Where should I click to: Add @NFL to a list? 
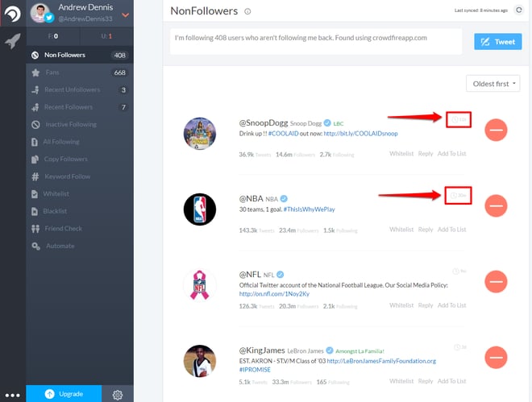pos(451,305)
